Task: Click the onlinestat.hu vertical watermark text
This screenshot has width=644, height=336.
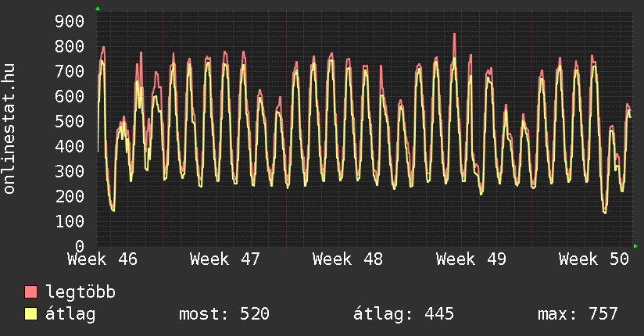Action: pyautogui.click(x=10, y=129)
